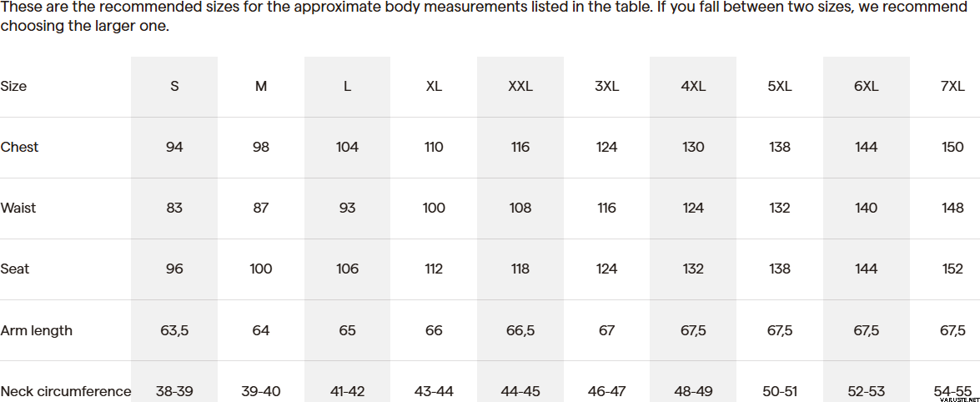The width and height of the screenshot is (980, 402).
Task: Select the S size header cell
Action: point(174,86)
